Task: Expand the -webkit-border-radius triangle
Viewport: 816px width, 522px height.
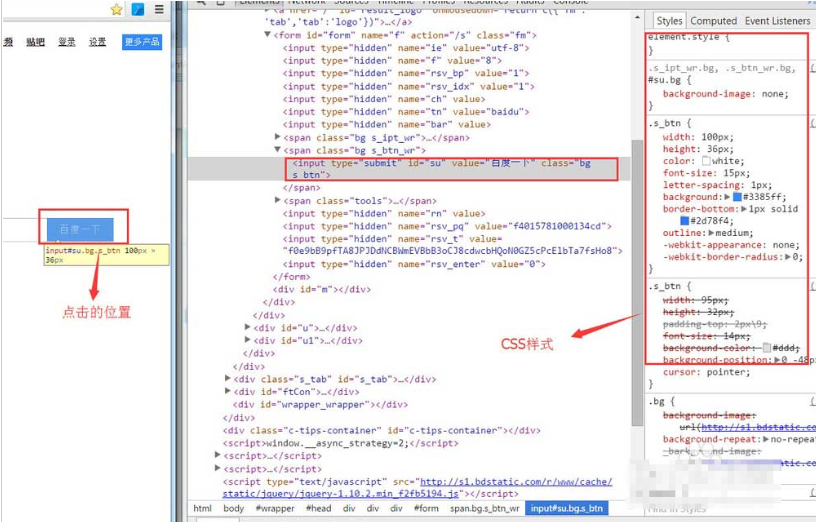Action: point(788,257)
